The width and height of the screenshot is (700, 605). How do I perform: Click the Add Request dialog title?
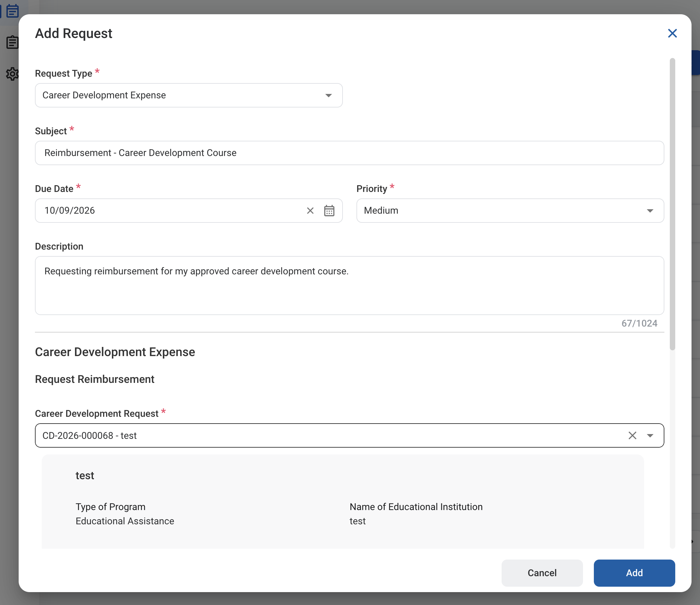74,33
